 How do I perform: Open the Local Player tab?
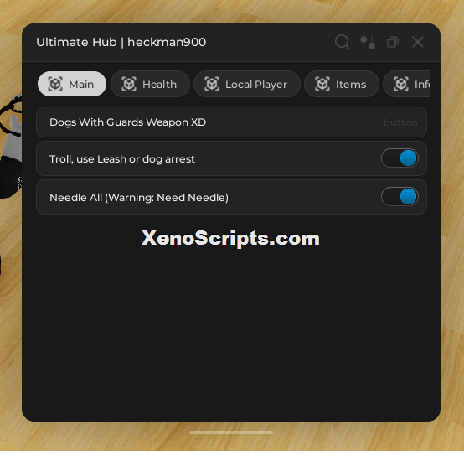[247, 84]
